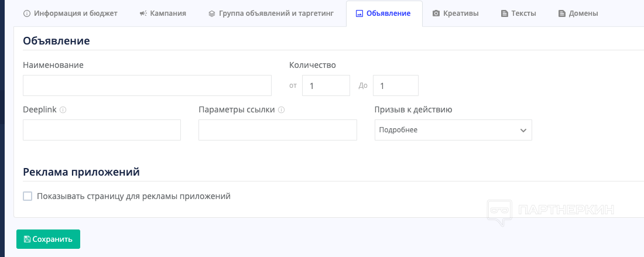Focus the Наименование text field

click(147, 85)
